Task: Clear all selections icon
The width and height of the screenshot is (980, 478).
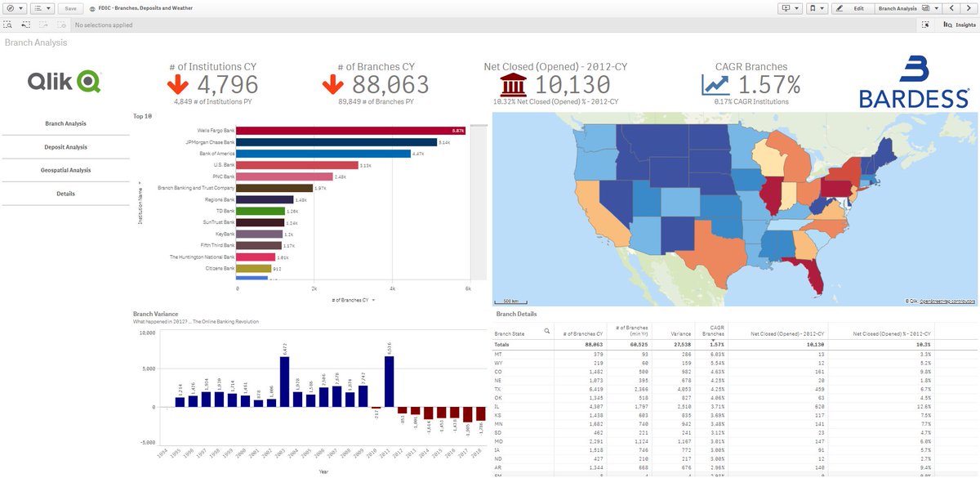Action: pyautogui.click(x=62, y=25)
